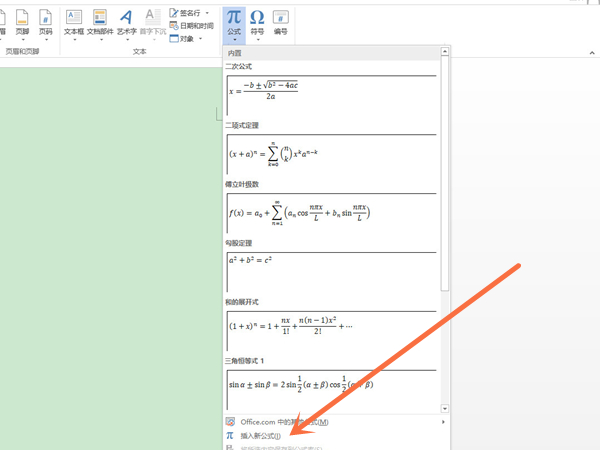Click the Office.com equations globe icon

coord(230,422)
